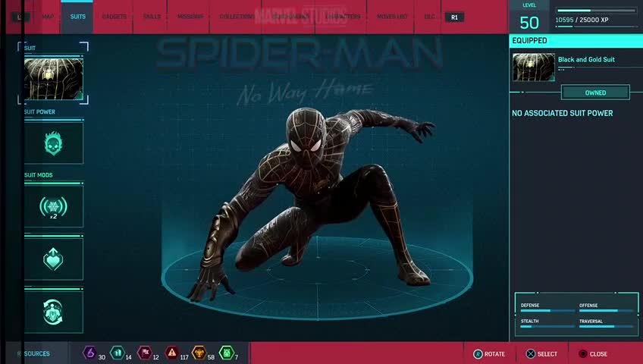This screenshot has height=364, width=643.
Task: Select the Suits tab
Action: click(77, 17)
